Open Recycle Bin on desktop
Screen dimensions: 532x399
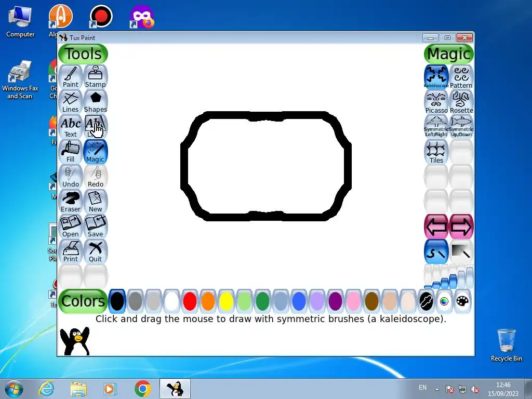(x=506, y=345)
